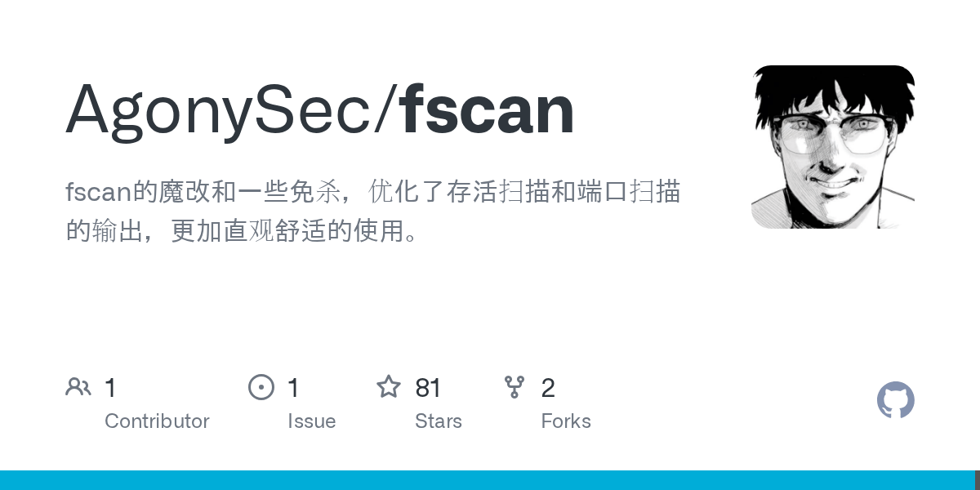
Task: Click the bold fscan repository name
Action: coord(488,109)
